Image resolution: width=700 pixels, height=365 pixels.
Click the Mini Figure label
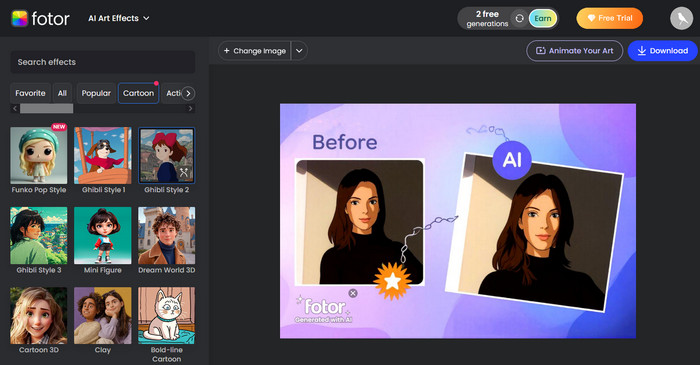tap(103, 270)
